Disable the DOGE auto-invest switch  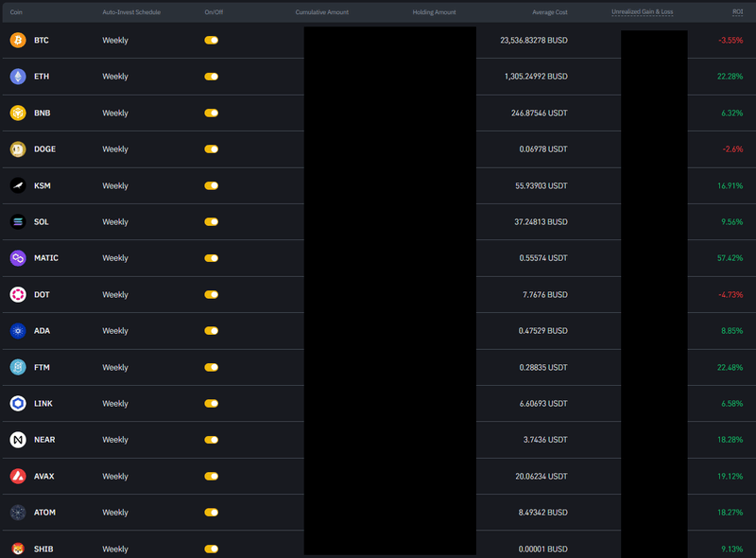[211, 149]
